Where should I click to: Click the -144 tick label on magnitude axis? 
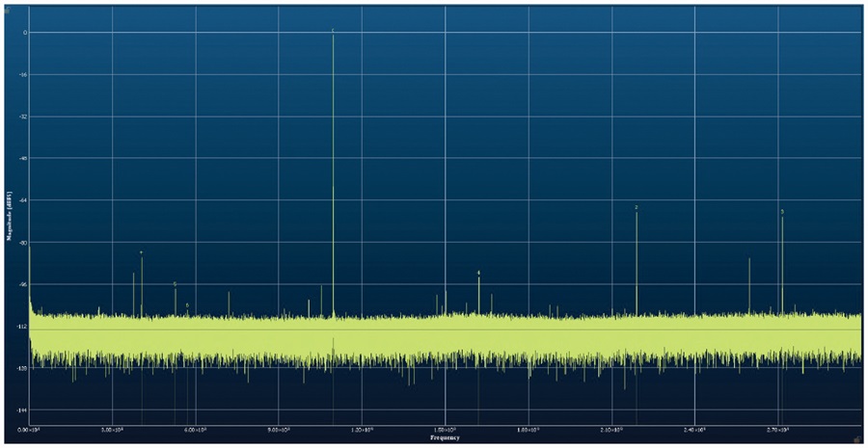coord(23,410)
